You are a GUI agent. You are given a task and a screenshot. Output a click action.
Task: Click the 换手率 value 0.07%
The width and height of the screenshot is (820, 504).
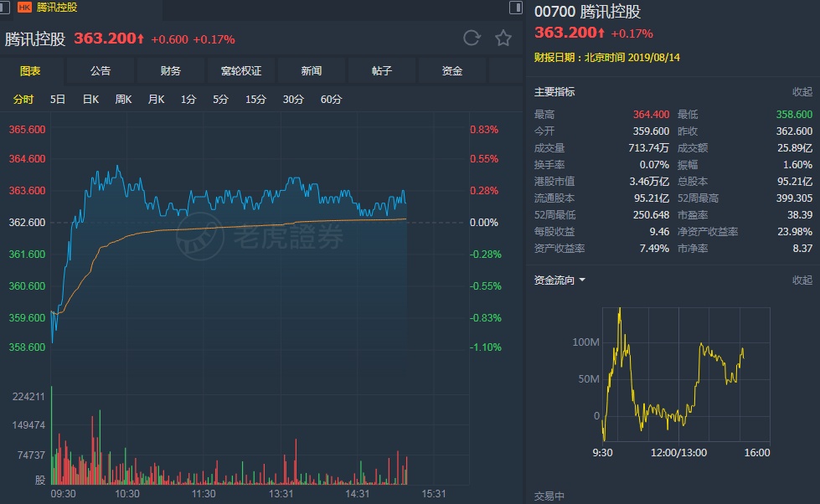[654, 165]
